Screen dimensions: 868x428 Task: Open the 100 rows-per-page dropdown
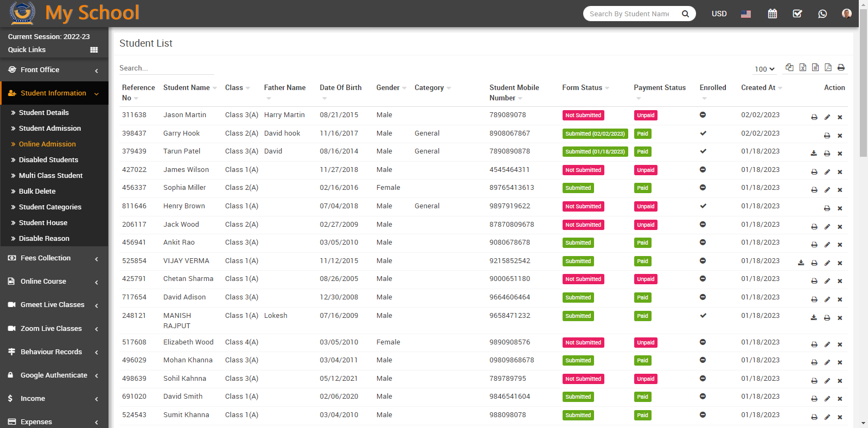point(764,69)
